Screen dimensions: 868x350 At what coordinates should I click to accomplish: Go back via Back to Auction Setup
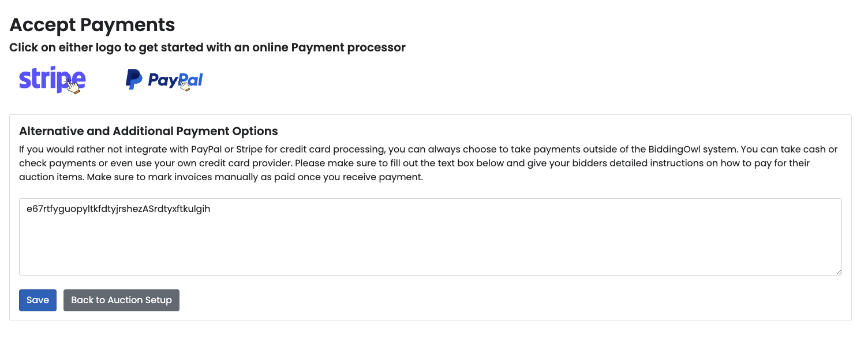pyautogui.click(x=121, y=300)
